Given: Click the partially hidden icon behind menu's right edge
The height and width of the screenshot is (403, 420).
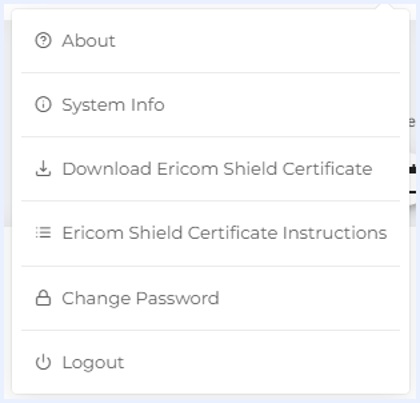Looking at the screenshot, I should tap(413, 169).
